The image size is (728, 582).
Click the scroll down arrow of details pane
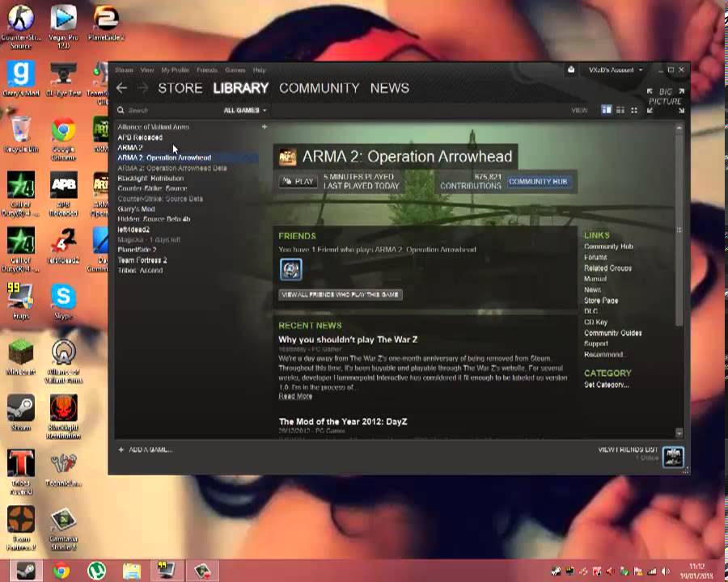click(679, 433)
